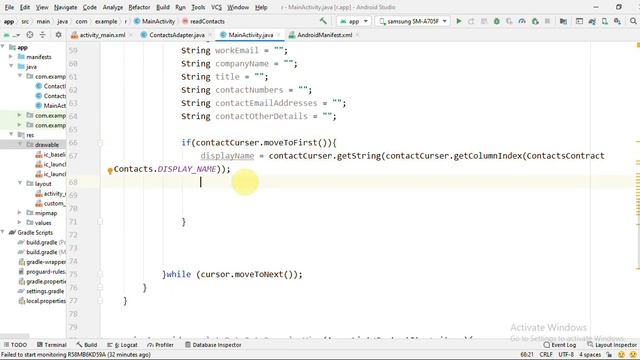Collapse the Gradle Scripts node

click(3, 232)
